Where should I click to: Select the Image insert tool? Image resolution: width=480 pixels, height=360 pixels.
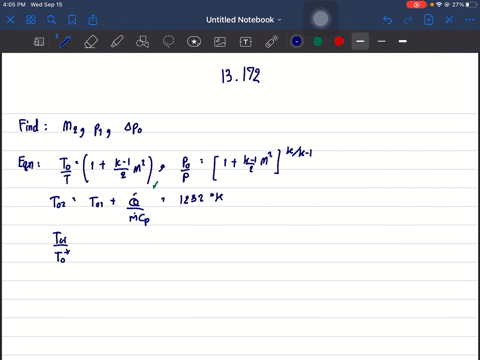click(x=220, y=42)
